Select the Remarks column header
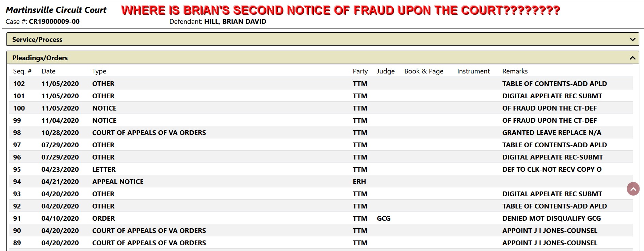The image size is (644, 251). pos(515,71)
